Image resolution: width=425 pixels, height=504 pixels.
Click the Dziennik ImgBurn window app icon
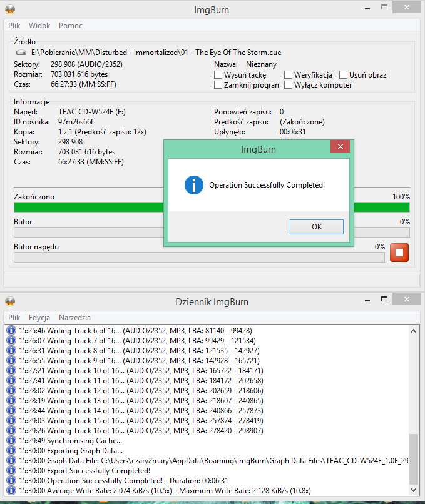(10, 301)
